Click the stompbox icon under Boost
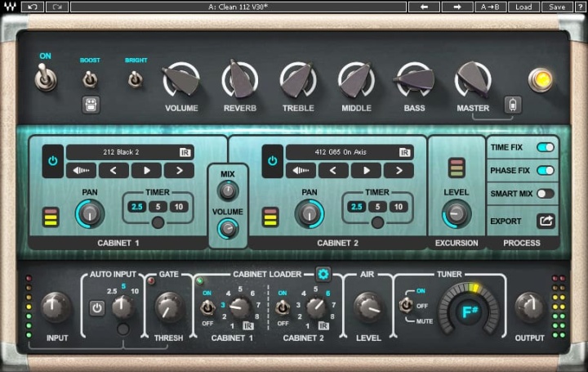This screenshot has width=588, height=372. (91, 105)
